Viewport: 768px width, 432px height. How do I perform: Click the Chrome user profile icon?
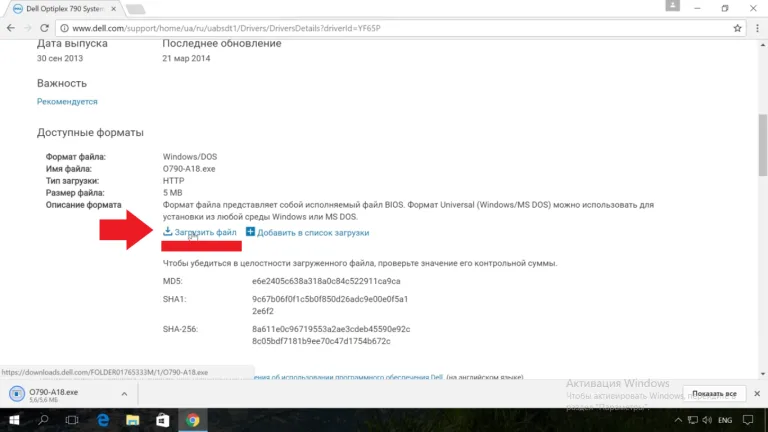(672, 6)
